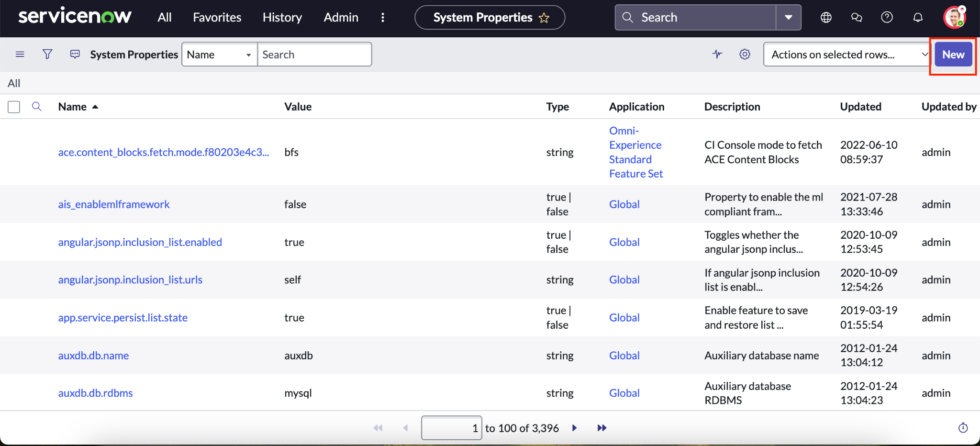Screen dimensions: 980x446
Task: Click the messages icon beside System Properties title
Action: [x=75, y=54]
